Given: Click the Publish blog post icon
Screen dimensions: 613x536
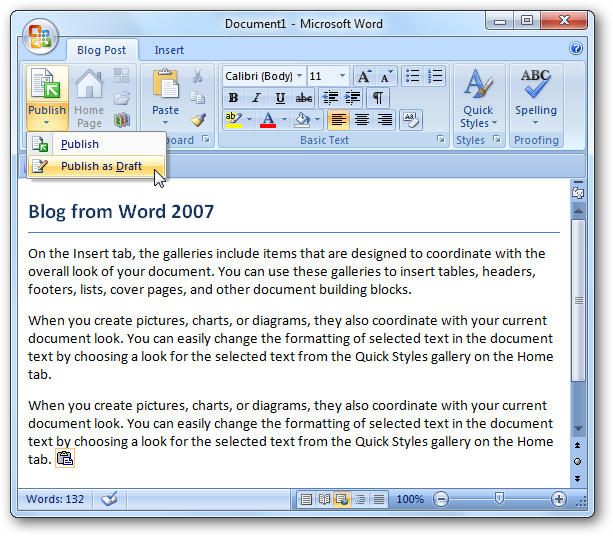Looking at the screenshot, I should [47, 84].
